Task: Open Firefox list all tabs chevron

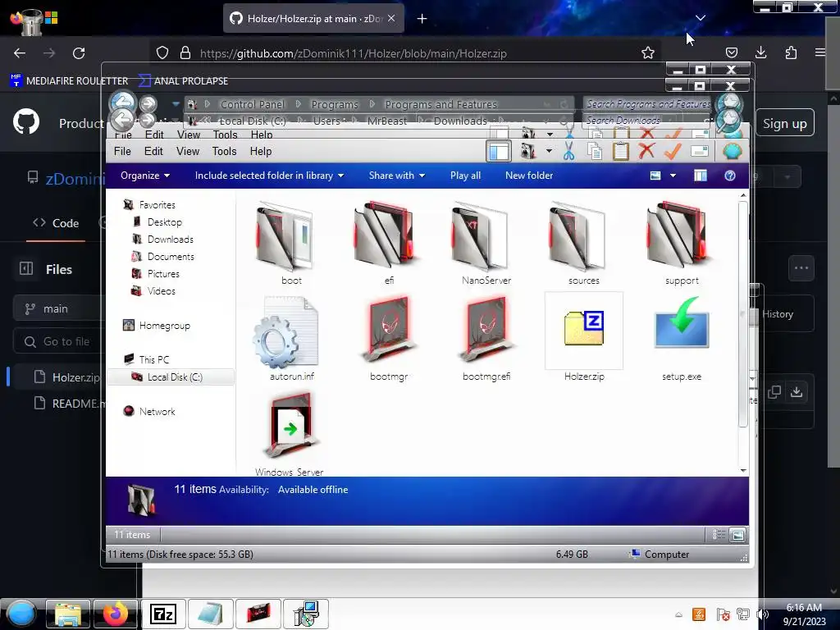Action: 701,18
